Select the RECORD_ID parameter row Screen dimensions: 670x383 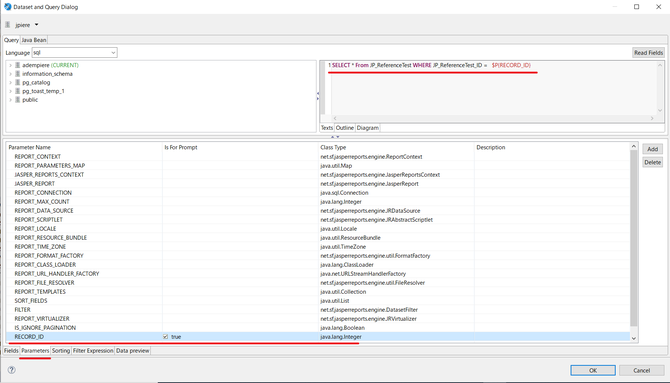(x=318, y=337)
